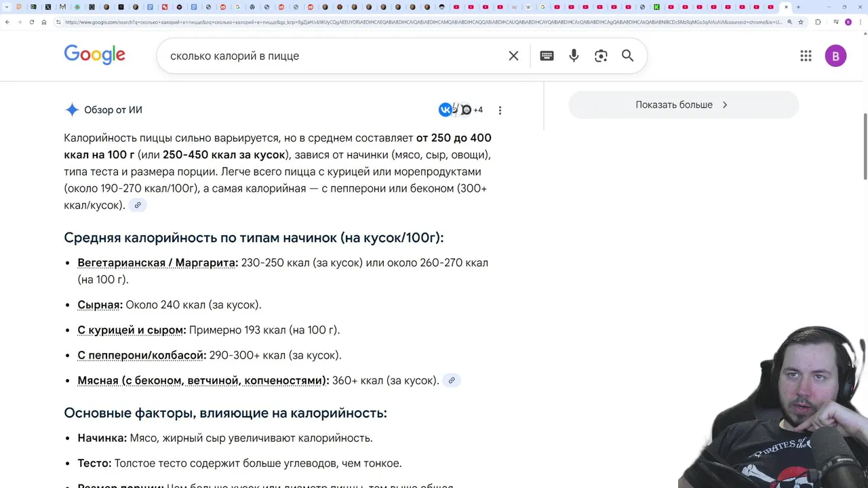This screenshot has height=488, width=868.
Task: Open the Google account avatar B
Action: [x=835, y=56]
